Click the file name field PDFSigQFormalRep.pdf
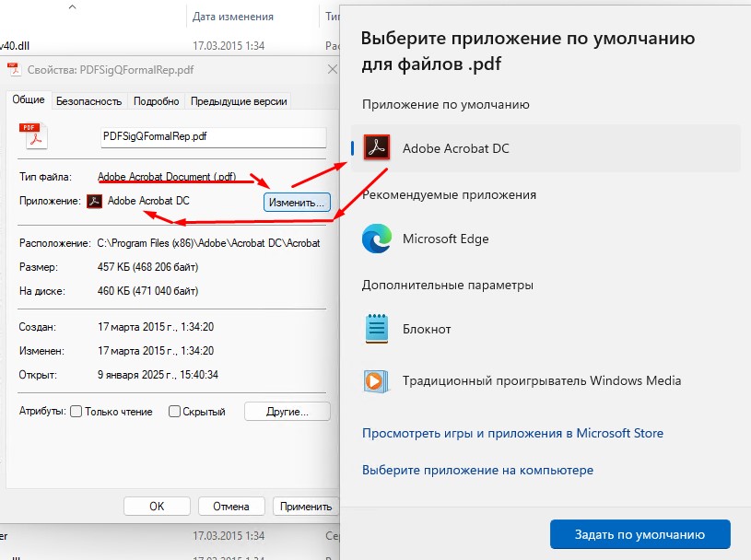Viewport: 751px width, 560px height. (213, 136)
